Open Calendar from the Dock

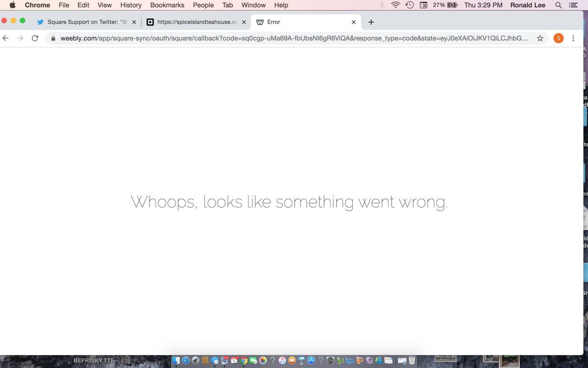[234, 361]
